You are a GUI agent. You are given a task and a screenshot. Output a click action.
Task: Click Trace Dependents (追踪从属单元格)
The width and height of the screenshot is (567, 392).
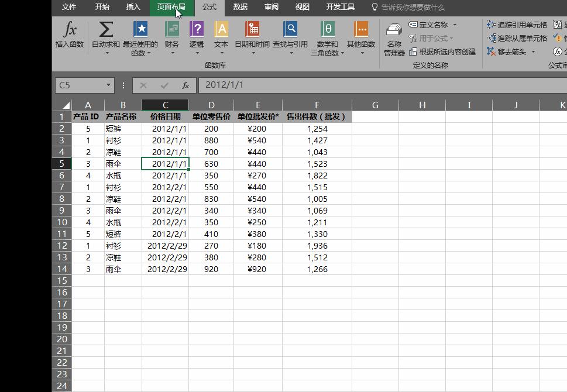tap(517, 38)
